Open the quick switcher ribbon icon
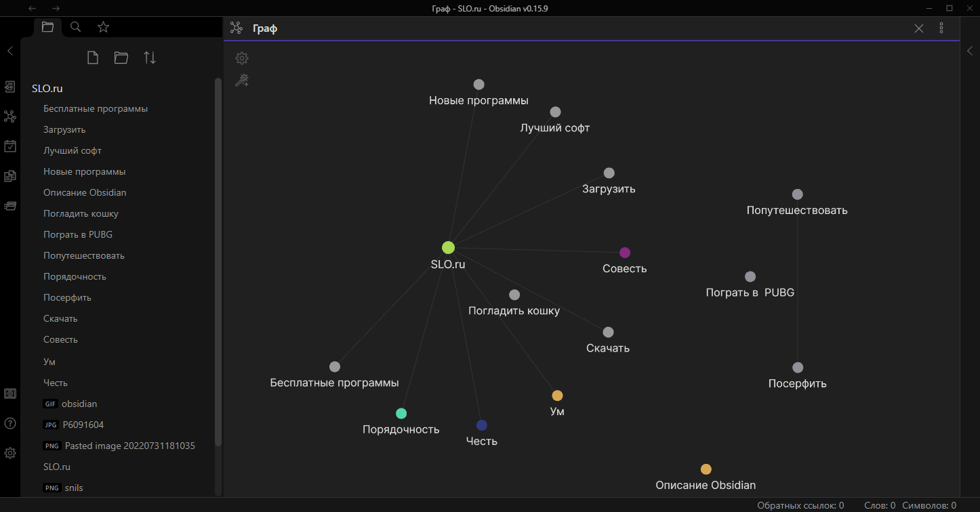980x512 pixels. click(10, 87)
